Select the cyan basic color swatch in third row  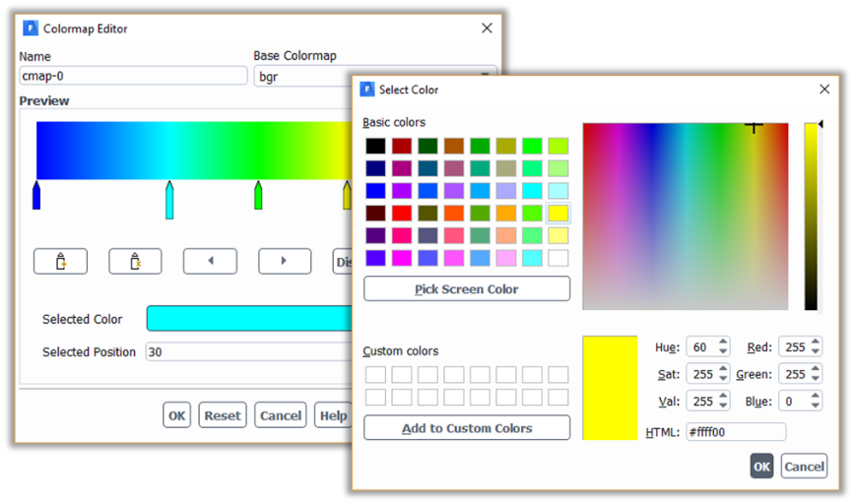click(532, 191)
